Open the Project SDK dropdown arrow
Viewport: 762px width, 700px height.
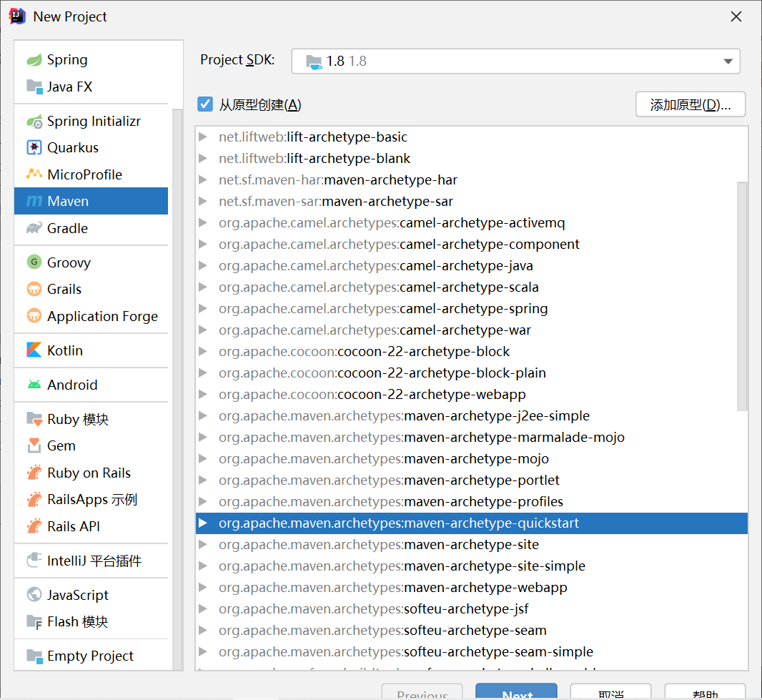click(728, 61)
